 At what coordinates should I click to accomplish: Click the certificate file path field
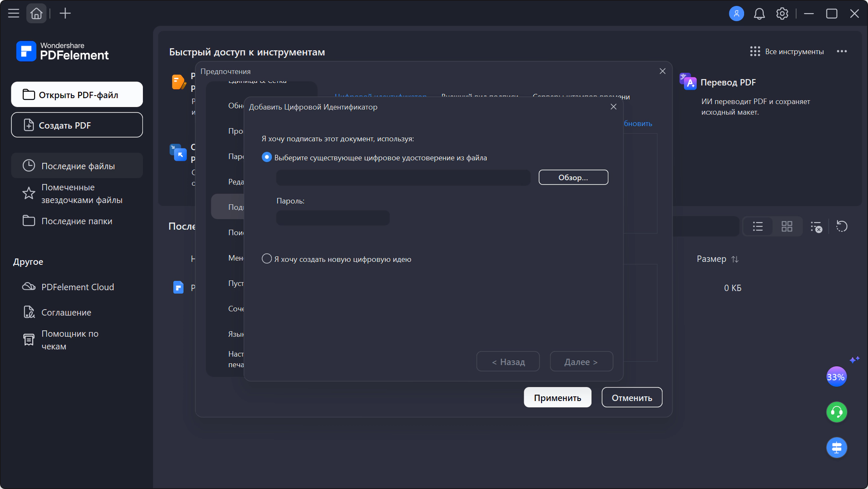[403, 178]
